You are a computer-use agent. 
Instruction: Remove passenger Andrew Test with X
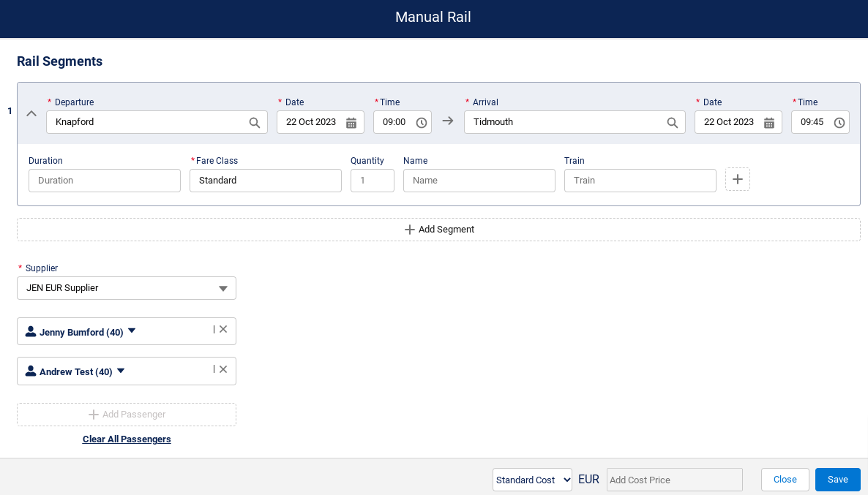tap(223, 369)
